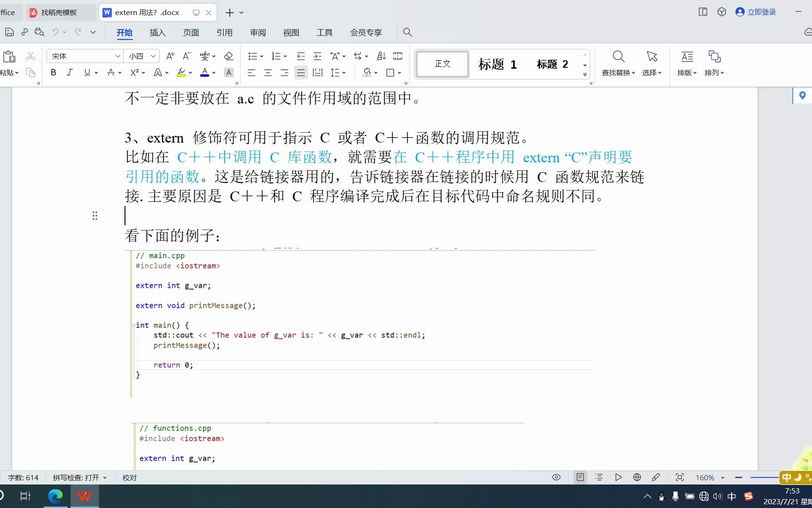Viewport: 812px width, 508px height.
Task: Click the increase indent icon
Action: [318, 56]
